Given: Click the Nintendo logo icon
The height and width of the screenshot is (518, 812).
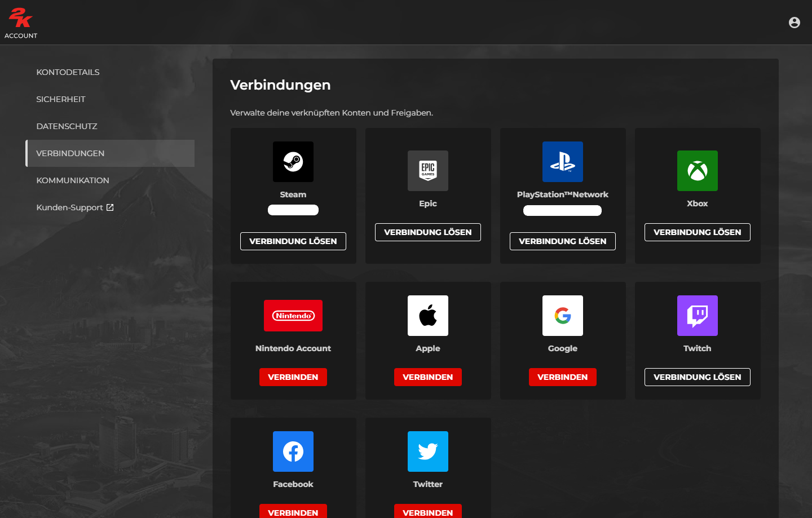Looking at the screenshot, I should pyautogui.click(x=293, y=316).
